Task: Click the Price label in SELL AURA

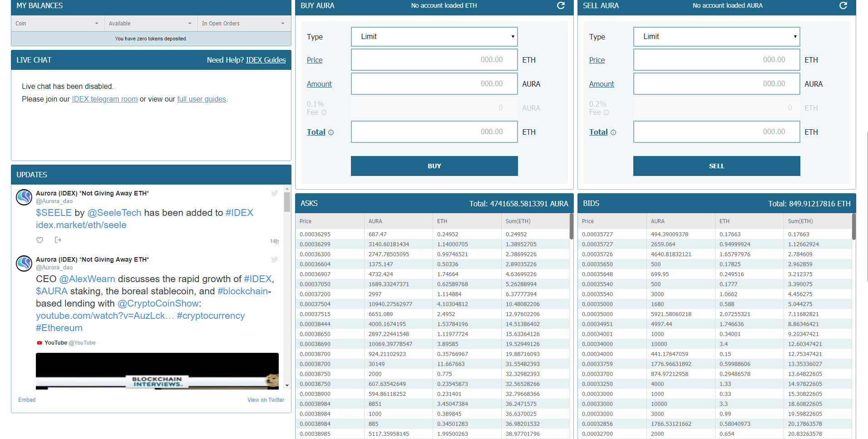Action: point(597,60)
